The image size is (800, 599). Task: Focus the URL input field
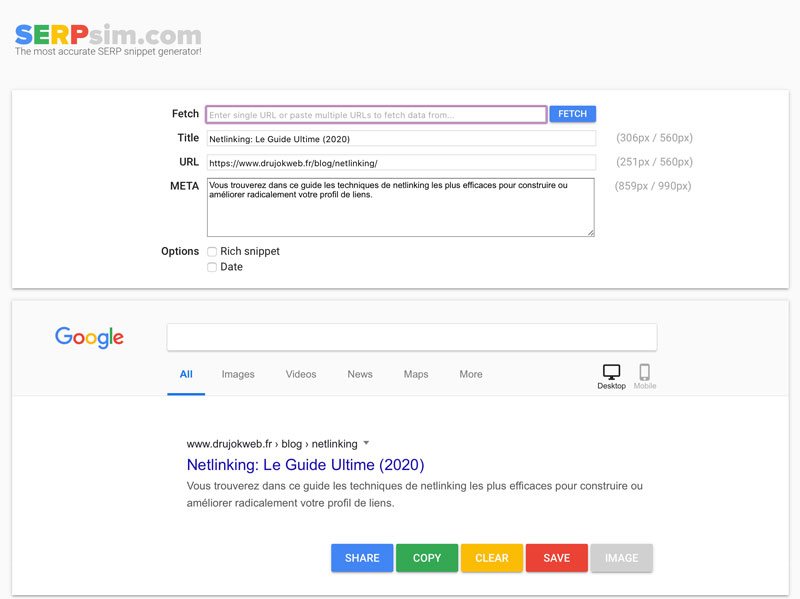401,162
